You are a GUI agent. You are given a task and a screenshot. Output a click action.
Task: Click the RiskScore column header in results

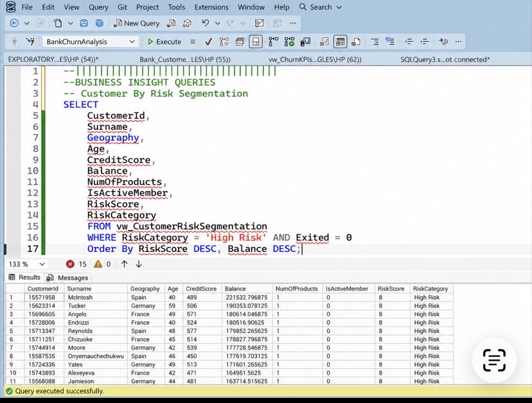click(391, 289)
